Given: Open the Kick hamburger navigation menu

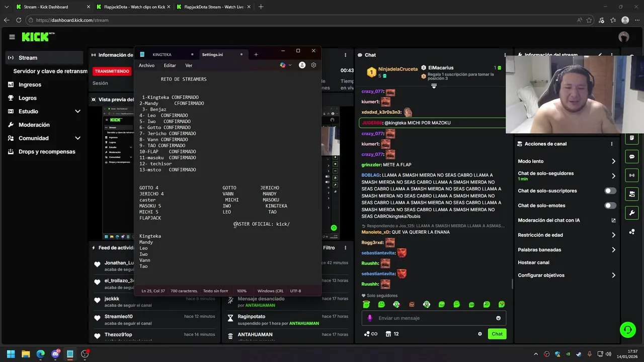Looking at the screenshot, I should click(12, 37).
